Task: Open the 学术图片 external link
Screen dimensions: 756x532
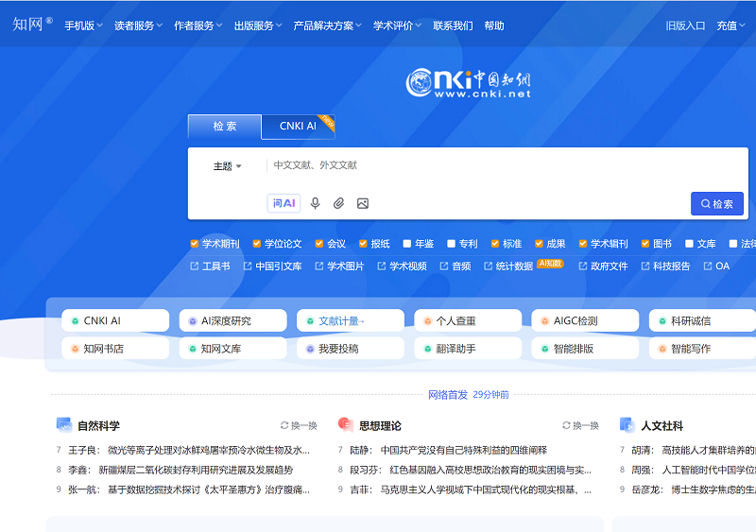Action: [339, 266]
